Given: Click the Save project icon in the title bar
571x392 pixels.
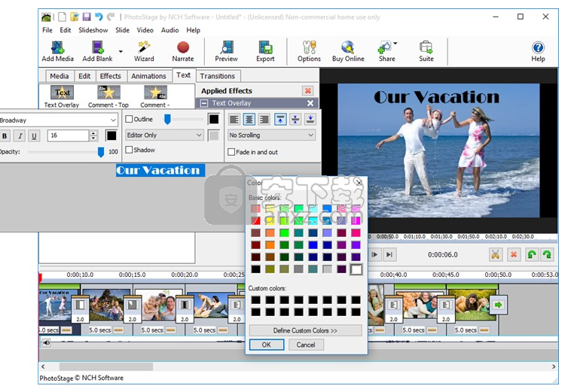Looking at the screenshot, I should [x=87, y=17].
